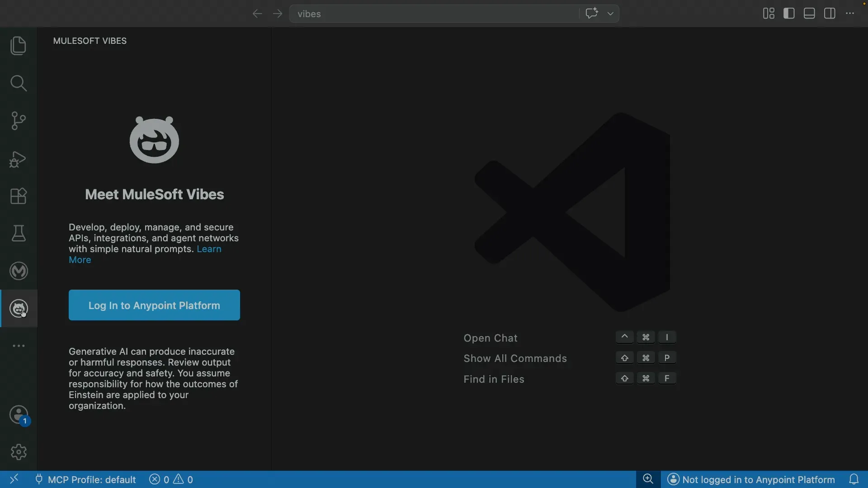This screenshot has width=868, height=488.
Task: Click MCP Profile: default status item
Action: point(85,479)
